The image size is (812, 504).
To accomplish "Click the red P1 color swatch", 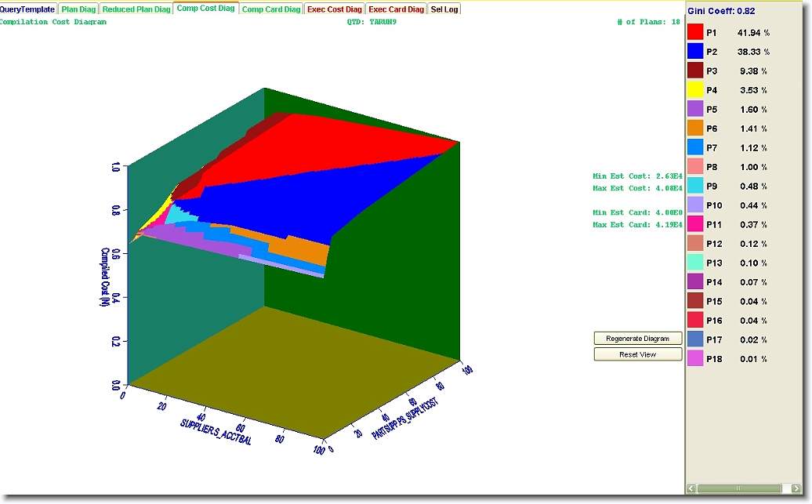I will point(694,32).
